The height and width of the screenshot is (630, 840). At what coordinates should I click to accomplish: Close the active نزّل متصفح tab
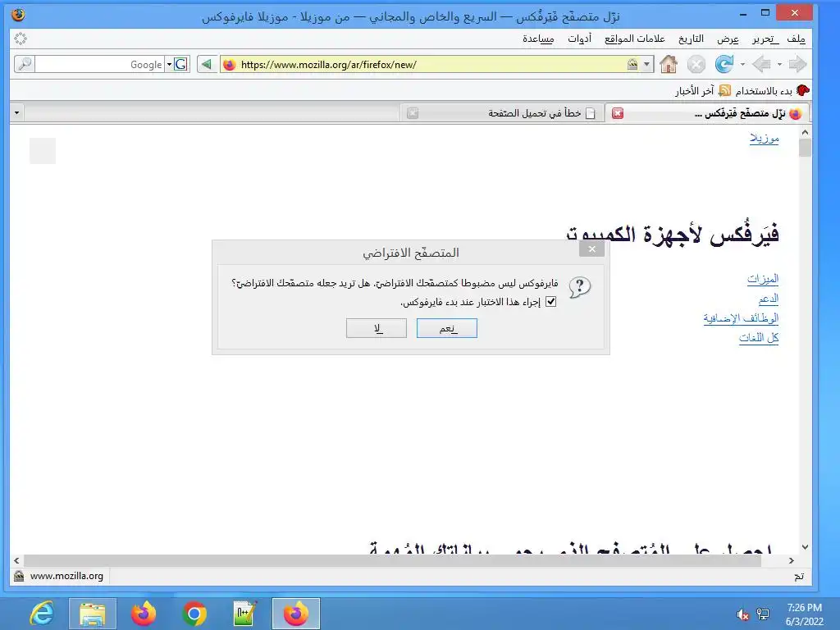(618, 113)
